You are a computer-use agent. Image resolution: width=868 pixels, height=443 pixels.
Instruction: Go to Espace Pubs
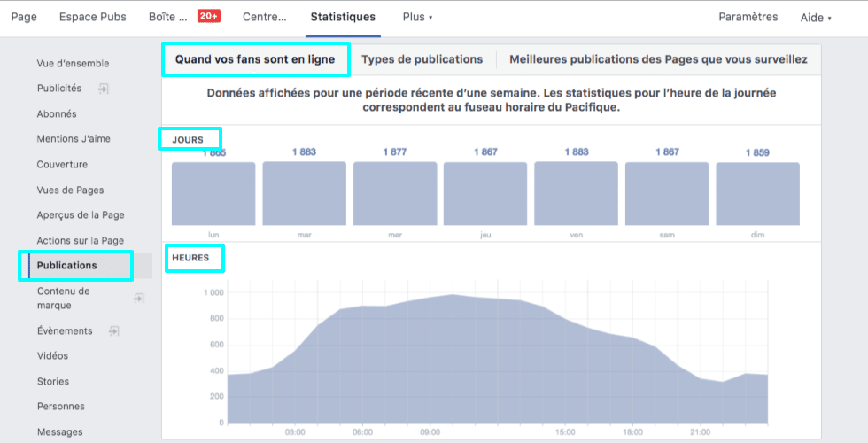(x=93, y=17)
